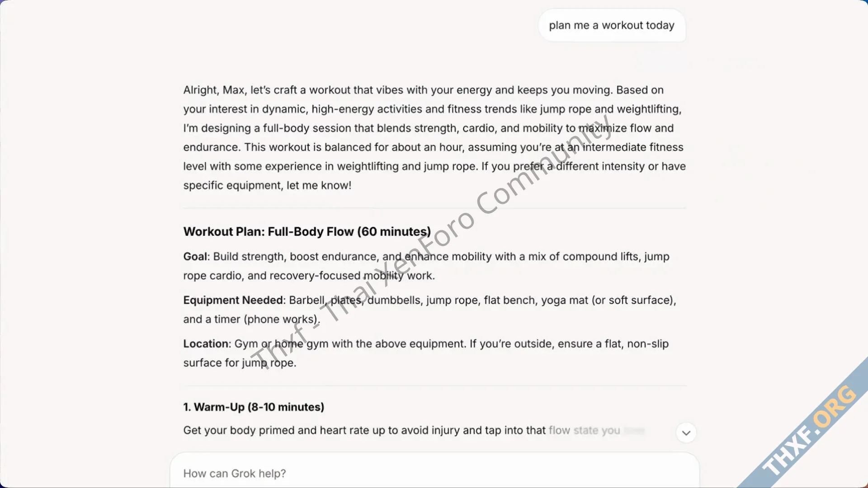Click the bold 'Equipment Needed' label
868x488 pixels.
click(x=233, y=300)
